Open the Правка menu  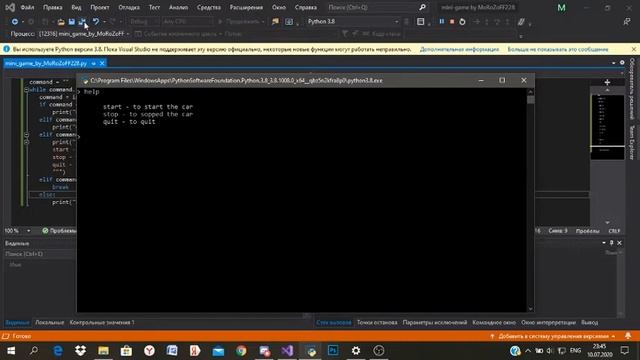click(53, 7)
